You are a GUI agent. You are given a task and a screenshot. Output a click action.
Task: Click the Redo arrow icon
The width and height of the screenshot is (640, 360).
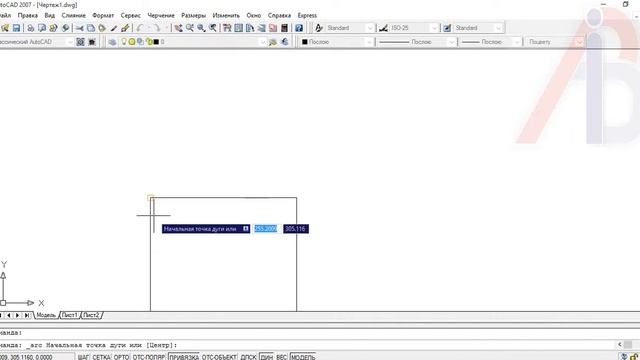point(157,28)
